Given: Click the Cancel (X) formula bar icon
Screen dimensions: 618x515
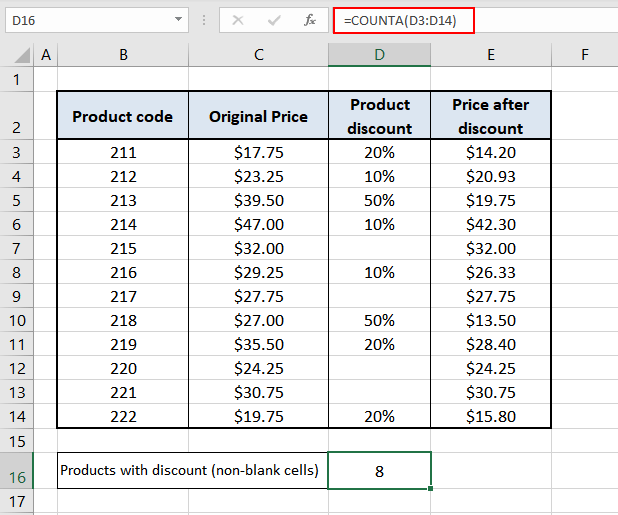Looking at the screenshot, I should 238,20.
